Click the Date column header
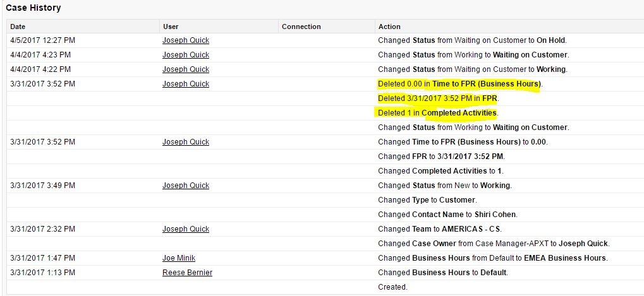 [x=18, y=27]
